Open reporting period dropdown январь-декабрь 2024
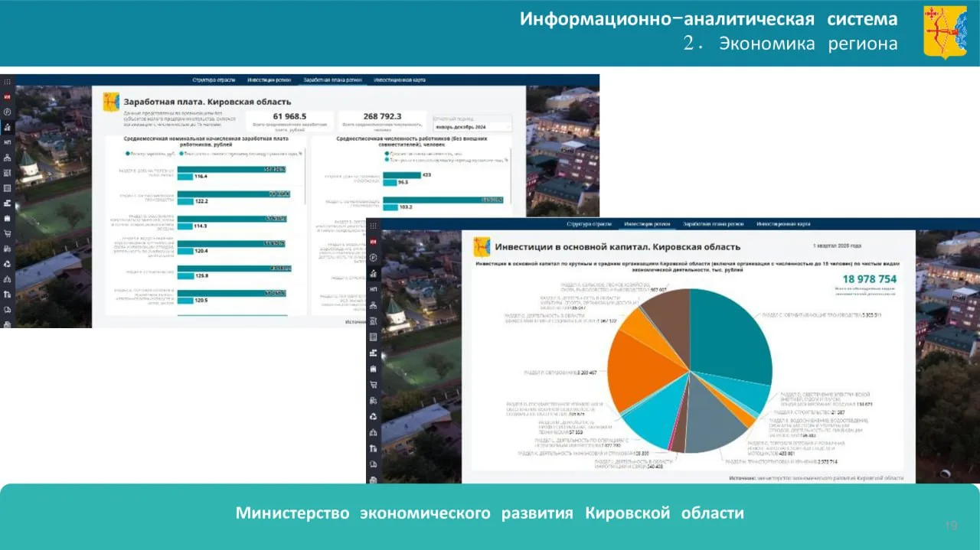 [x=472, y=127]
